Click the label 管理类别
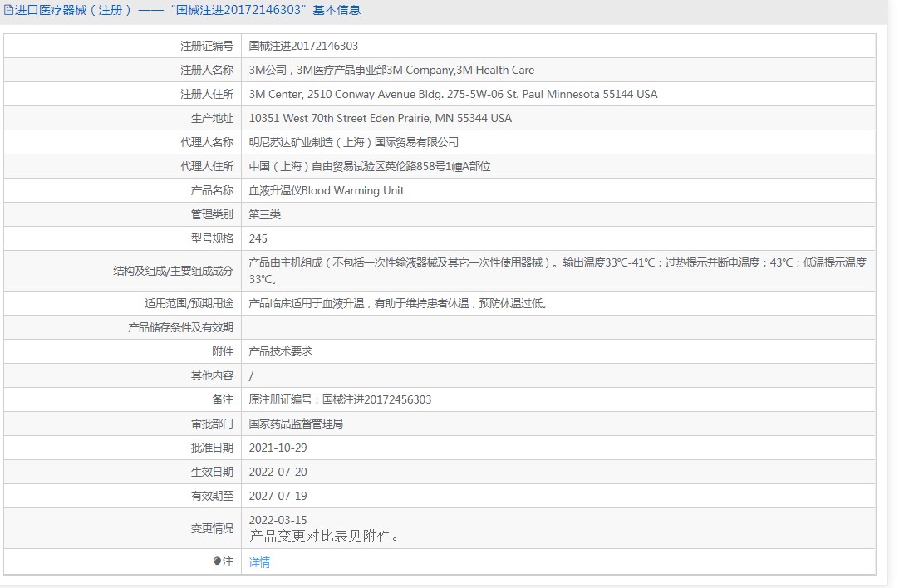 pyautogui.click(x=212, y=214)
